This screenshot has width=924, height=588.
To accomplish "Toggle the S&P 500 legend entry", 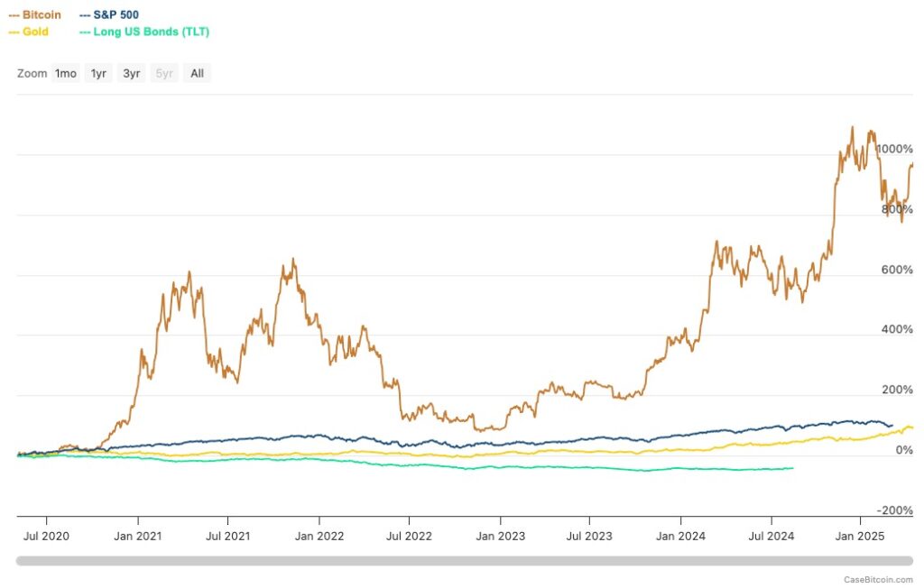I will click(109, 14).
